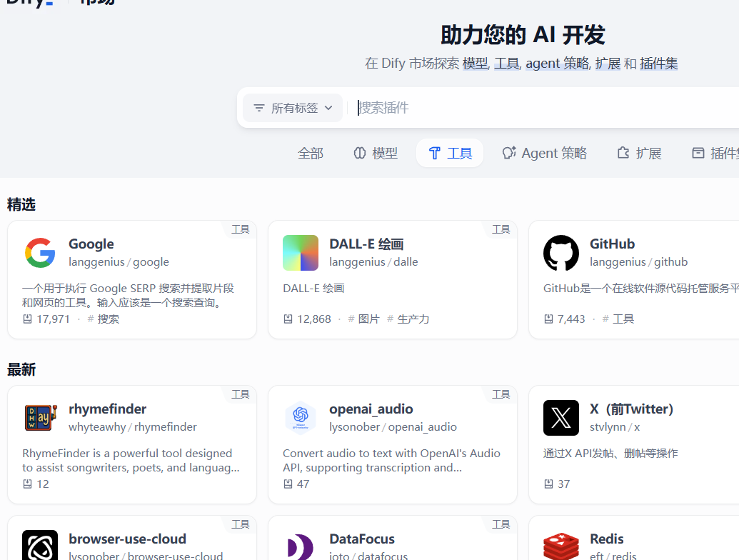Click the browser-use-cloud plugin title
This screenshot has width=739, height=560.
pyautogui.click(x=127, y=539)
